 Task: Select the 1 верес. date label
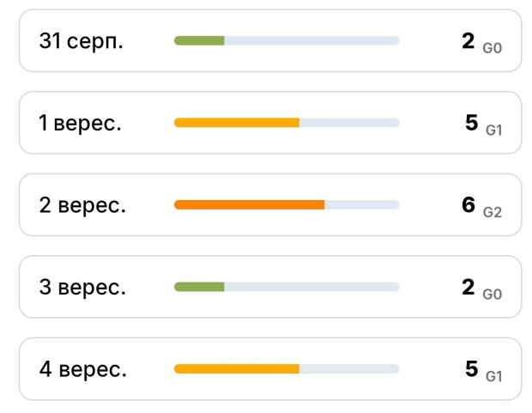[80, 123]
